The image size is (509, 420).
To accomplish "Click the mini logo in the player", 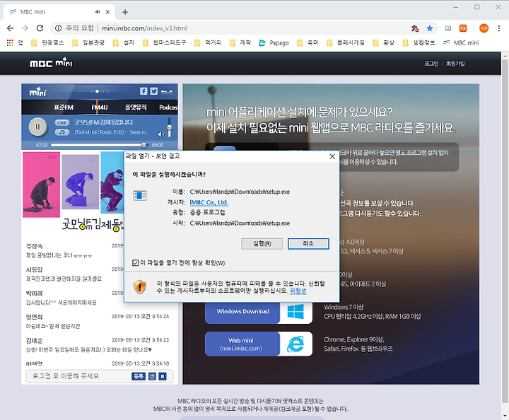I will point(38,92).
